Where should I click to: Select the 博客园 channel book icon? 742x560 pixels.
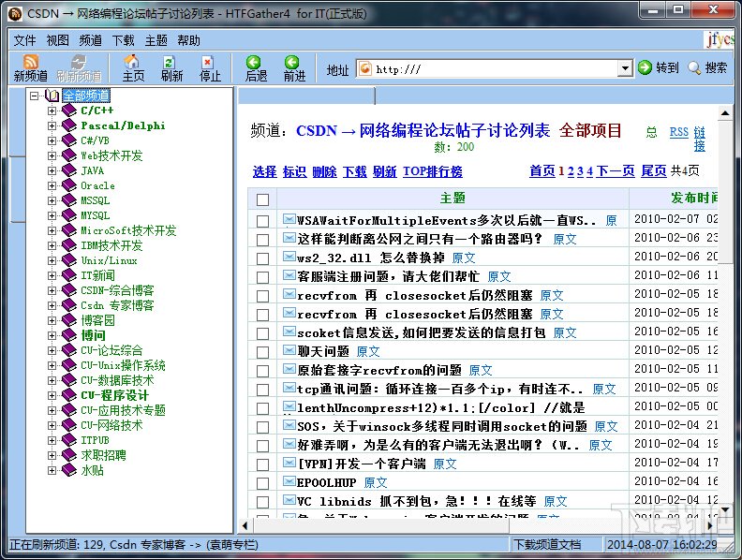(69, 320)
